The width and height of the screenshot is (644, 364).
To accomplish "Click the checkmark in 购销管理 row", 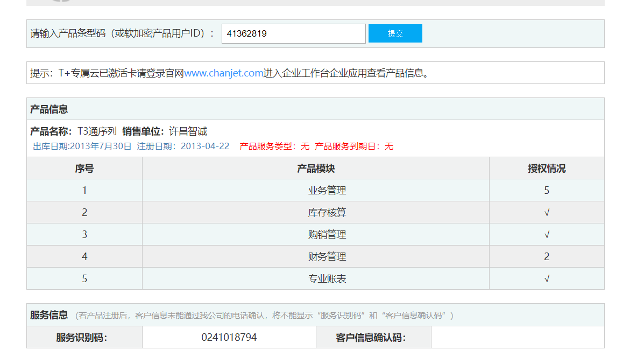I will click(547, 235).
